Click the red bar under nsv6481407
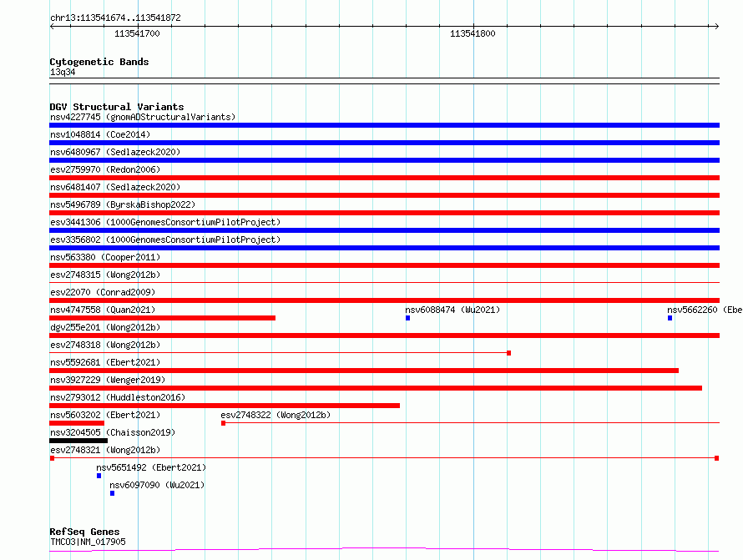This screenshot has width=743, height=560. pos(384,195)
